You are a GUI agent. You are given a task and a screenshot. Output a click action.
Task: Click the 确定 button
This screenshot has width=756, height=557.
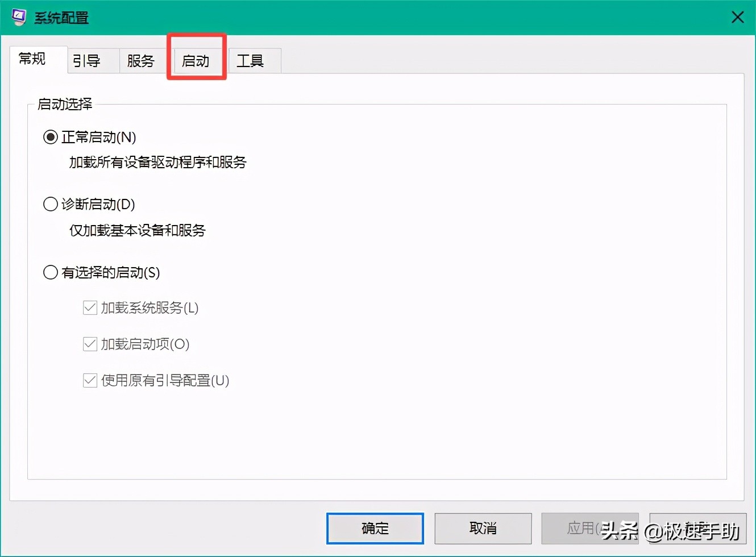click(x=375, y=528)
